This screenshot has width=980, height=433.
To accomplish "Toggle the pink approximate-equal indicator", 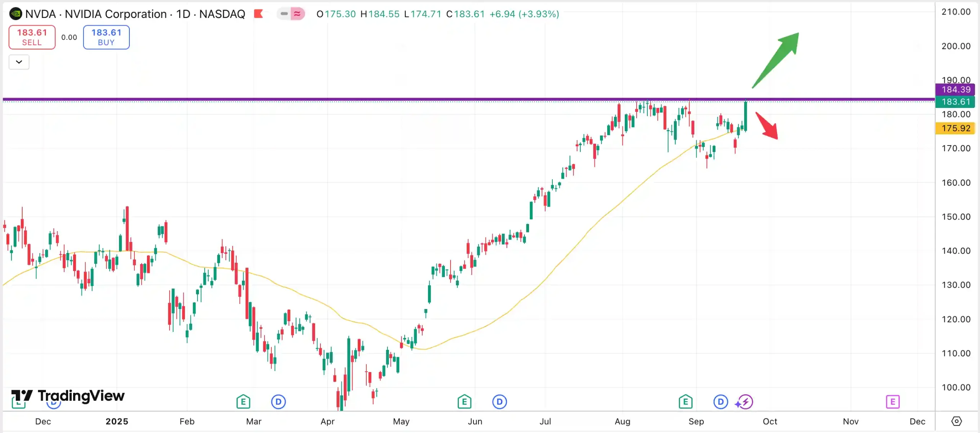I will pos(297,14).
